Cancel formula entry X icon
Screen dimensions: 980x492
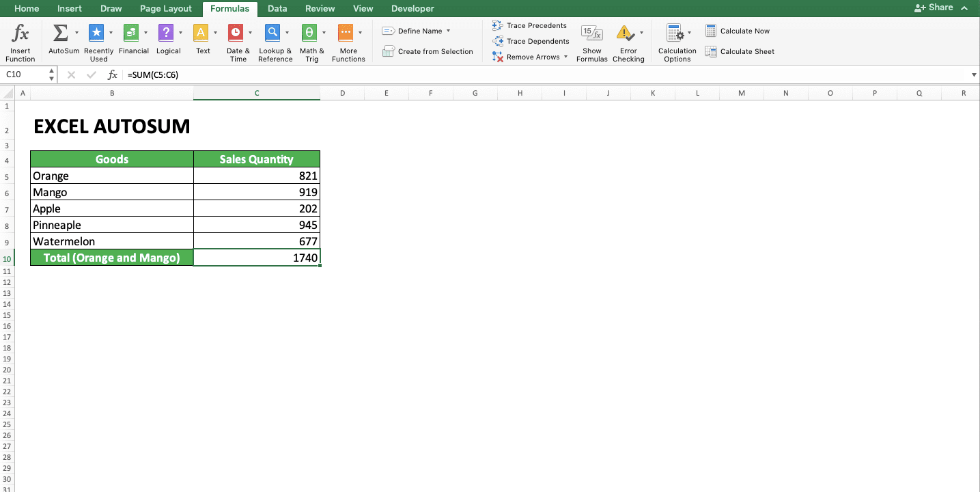71,75
